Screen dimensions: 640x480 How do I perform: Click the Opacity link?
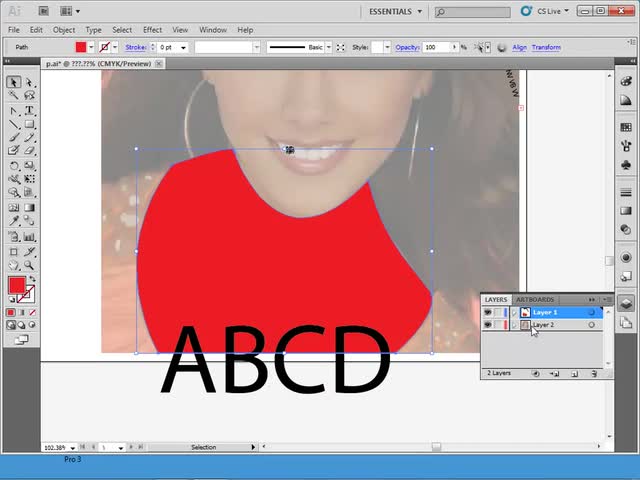(407, 47)
